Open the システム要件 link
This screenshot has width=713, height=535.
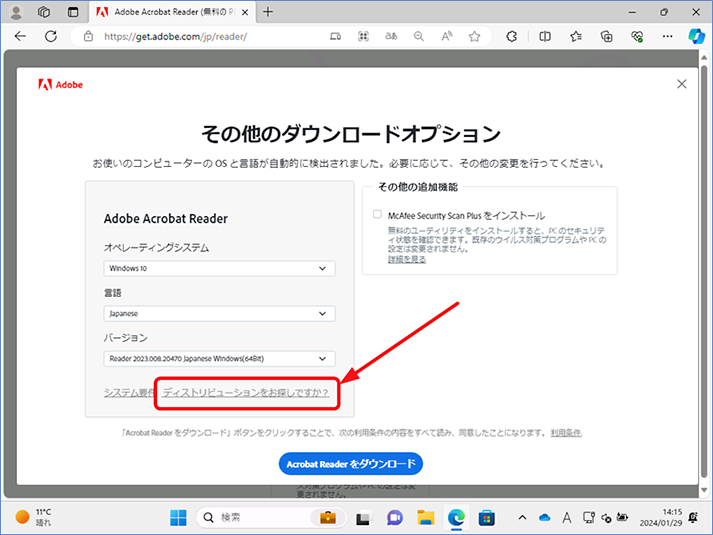click(x=129, y=392)
